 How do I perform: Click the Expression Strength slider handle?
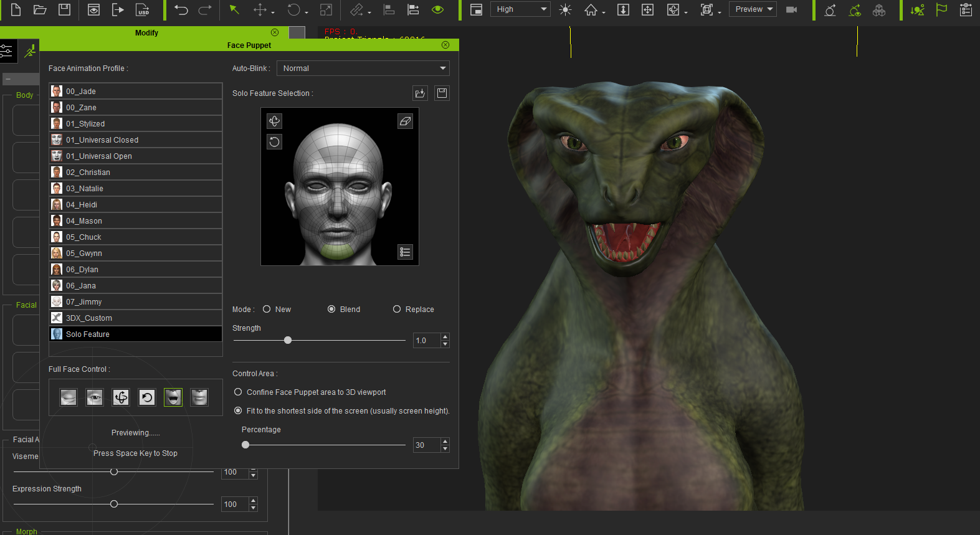tap(114, 504)
